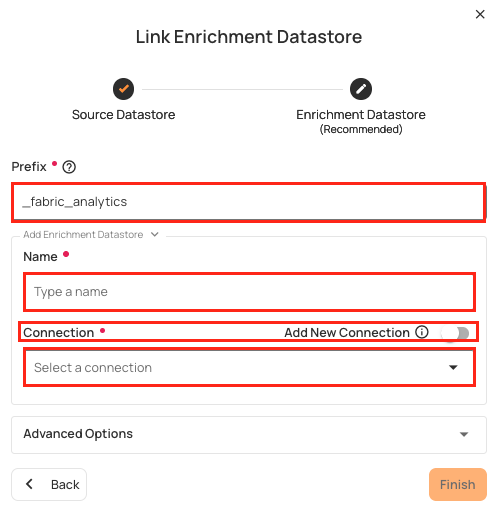Open the Prefix help question-mark icon
492x513 pixels.
pos(69,167)
